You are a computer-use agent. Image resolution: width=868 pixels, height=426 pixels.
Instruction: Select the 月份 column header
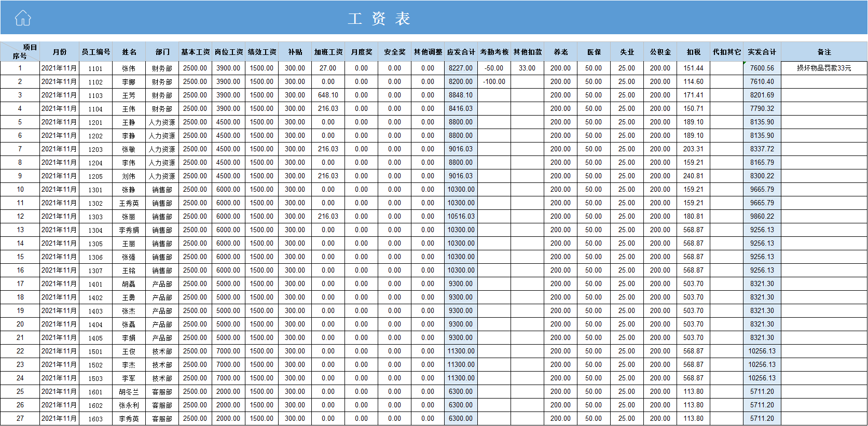coord(60,52)
